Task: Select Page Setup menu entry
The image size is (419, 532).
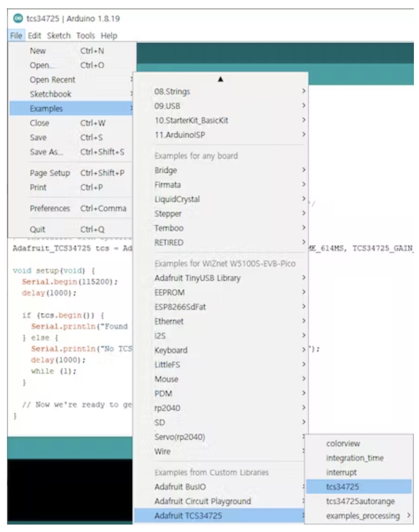Action: [50, 173]
